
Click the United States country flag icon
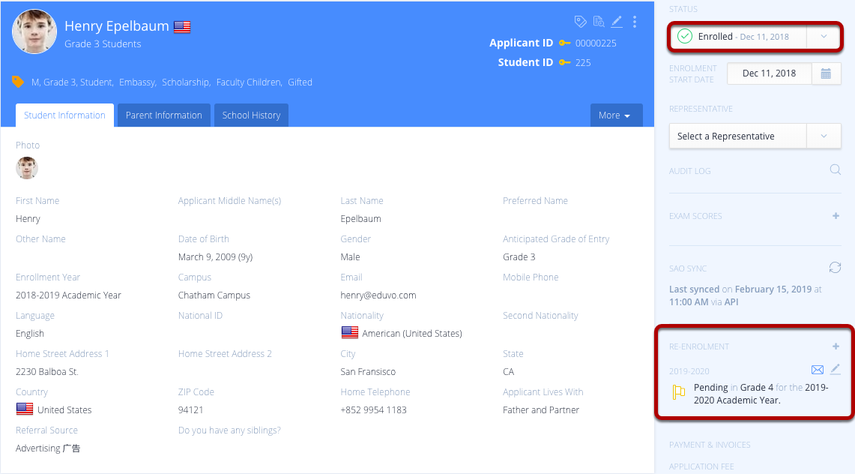pos(25,409)
